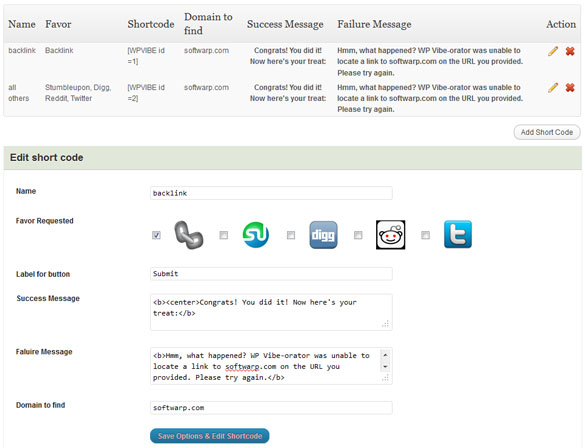
Task: Edit the backlink shortcode with pencil icon
Action: click(x=553, y=51)
